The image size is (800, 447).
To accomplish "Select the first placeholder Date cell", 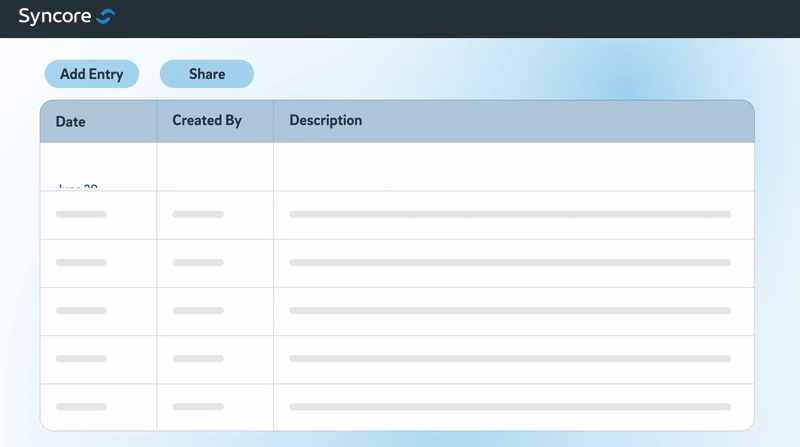I will [x=81, y=214].
